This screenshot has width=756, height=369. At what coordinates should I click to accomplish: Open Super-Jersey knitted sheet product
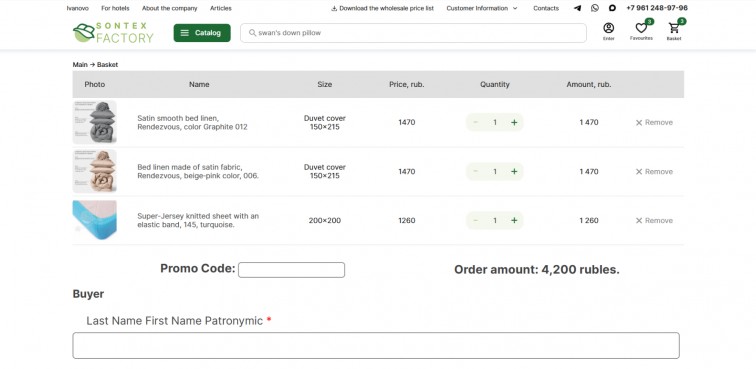click(x=198, y=220)
